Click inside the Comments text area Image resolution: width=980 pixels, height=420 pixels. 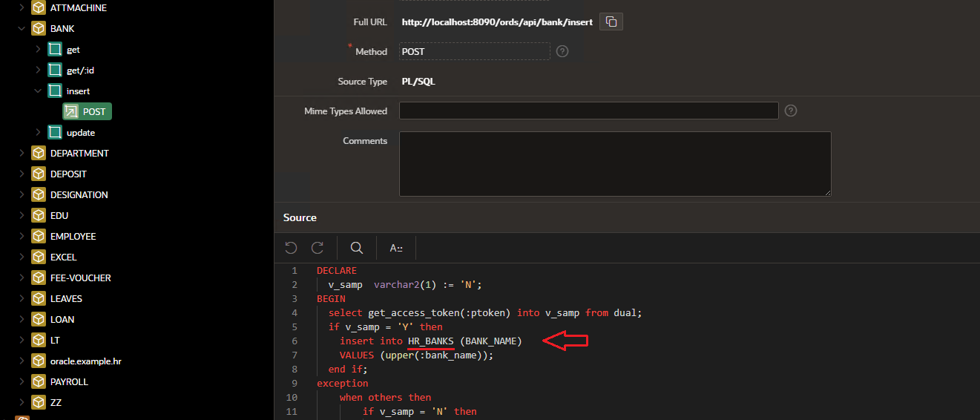click(614, 164)
